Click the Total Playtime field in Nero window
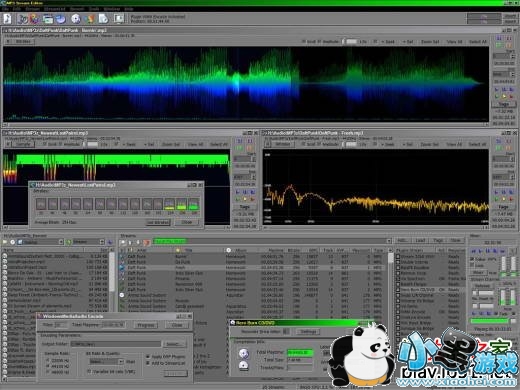Screen dimensions: 520x390 (300, 352)
